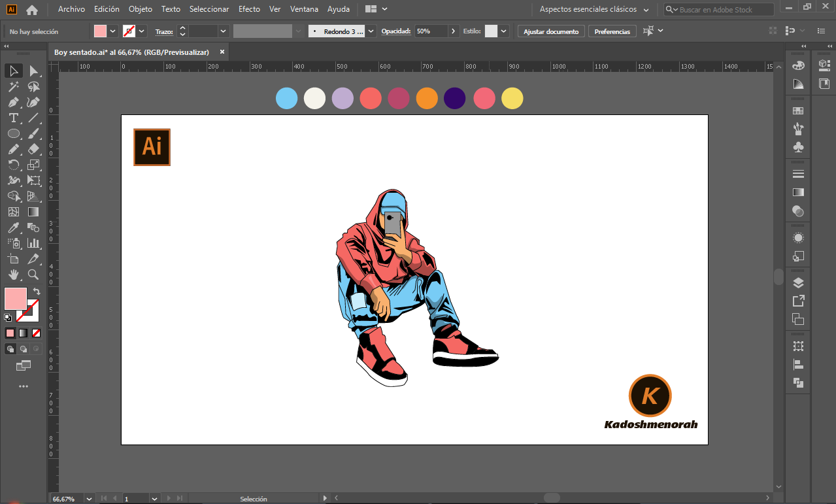Enable Draw Behind mode
Image resolution: width=836 pixels, height=504 pixels.
(x=24, y=349)
